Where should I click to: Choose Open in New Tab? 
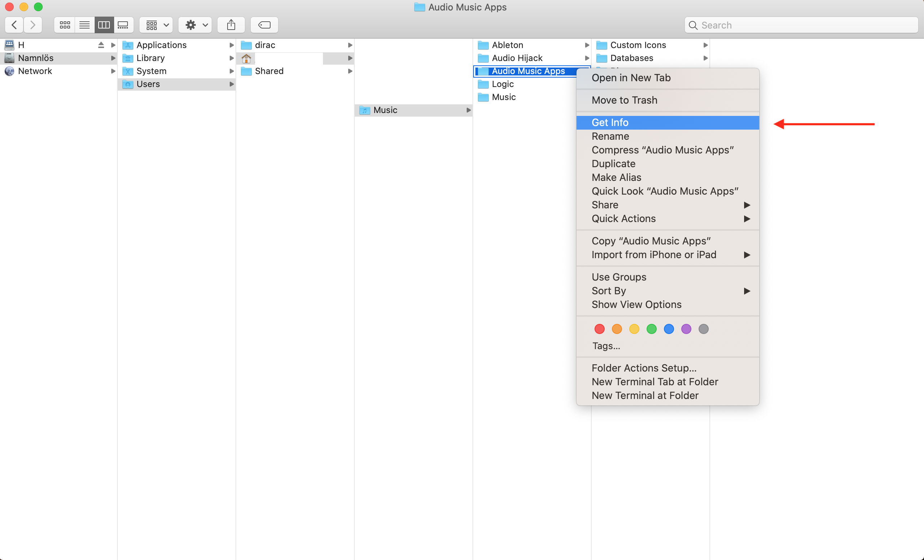(668, 78)
